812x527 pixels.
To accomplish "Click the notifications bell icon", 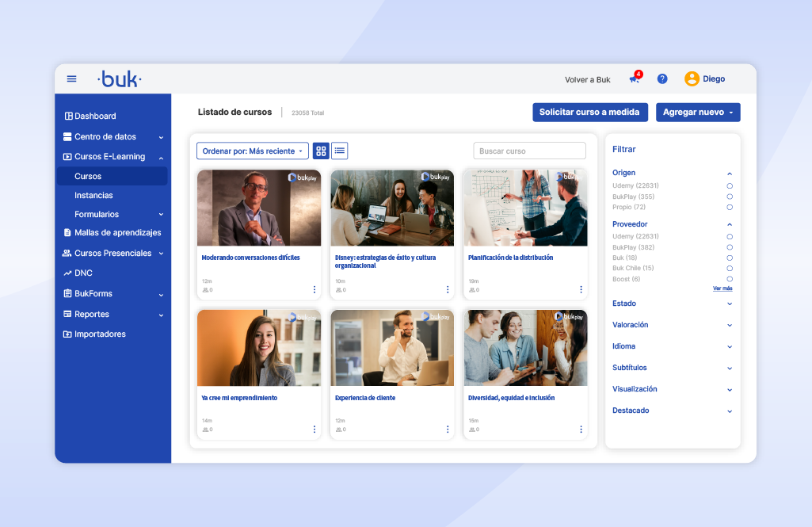I will click(634, 78).
